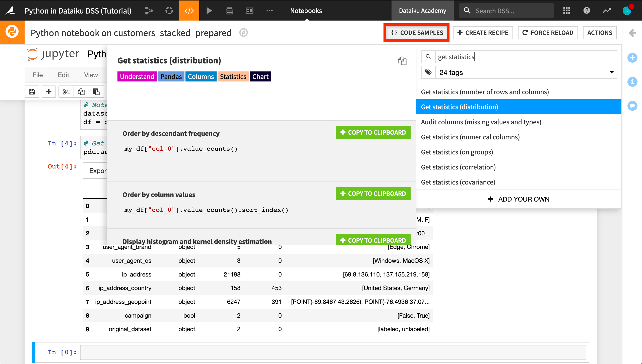Click the search magnifier in samples panel
642x364 pixels.
(428, 57)
